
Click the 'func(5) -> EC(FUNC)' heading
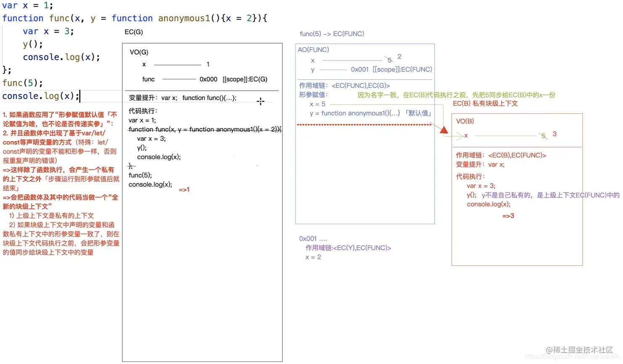coord(332,34)
